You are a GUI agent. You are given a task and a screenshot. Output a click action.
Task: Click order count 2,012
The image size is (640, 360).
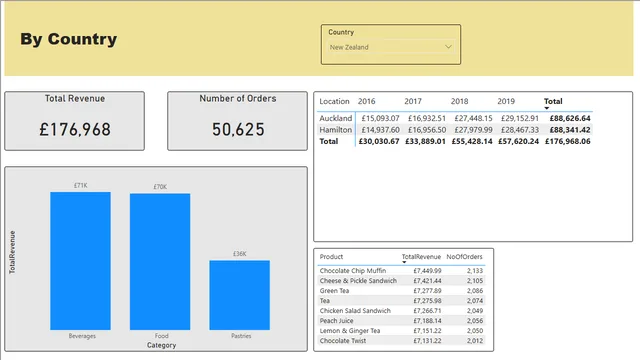click(x=475, y=341)
